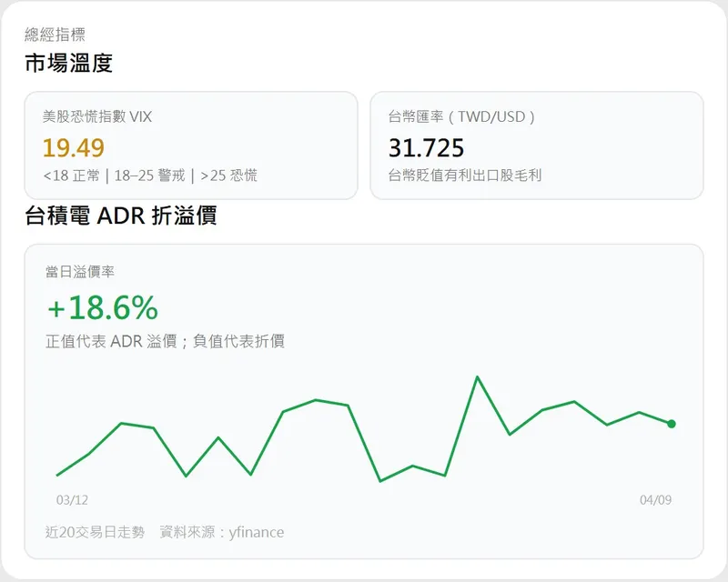Select the 市場溫度 heading
Image resolution: width=728 pixels, height=582 pixels.
(69, 63)
